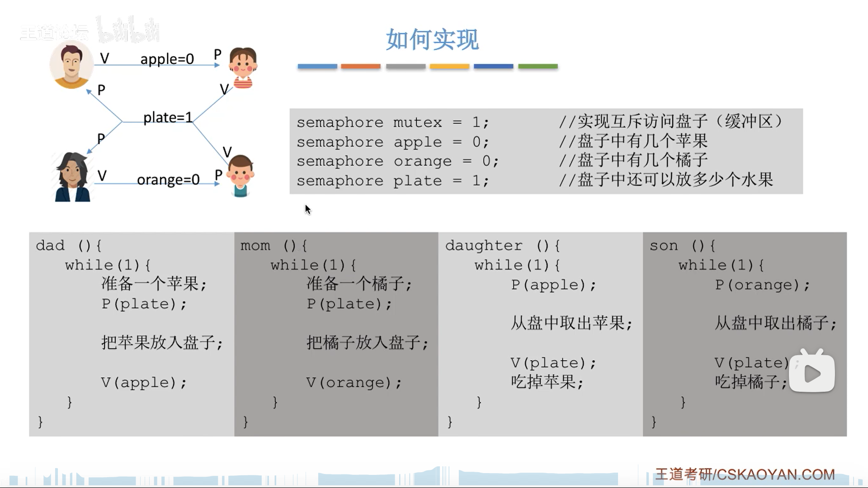
Task: Click the "mom () {" function header
Action: 274,245
